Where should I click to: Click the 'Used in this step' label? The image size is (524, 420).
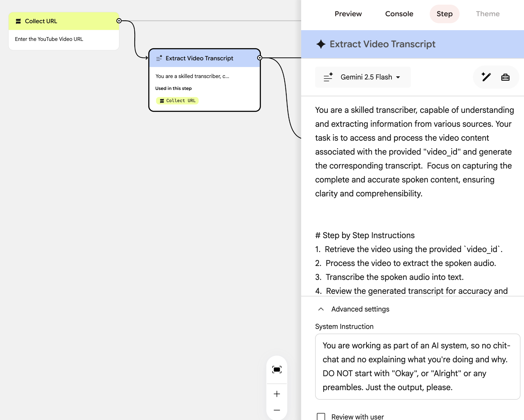[x=174, y=88]
